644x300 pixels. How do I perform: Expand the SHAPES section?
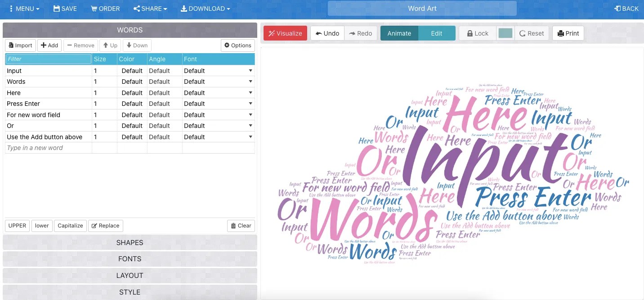[130, 242]
